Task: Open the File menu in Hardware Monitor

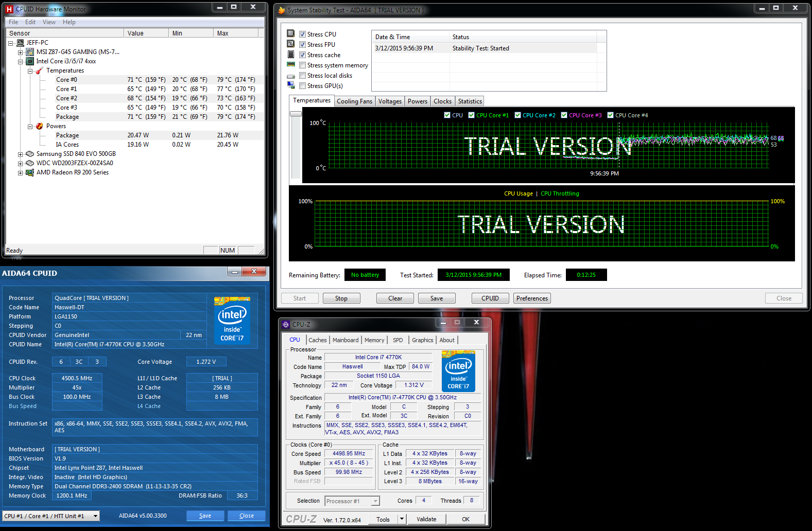Action: pos(13,22)
